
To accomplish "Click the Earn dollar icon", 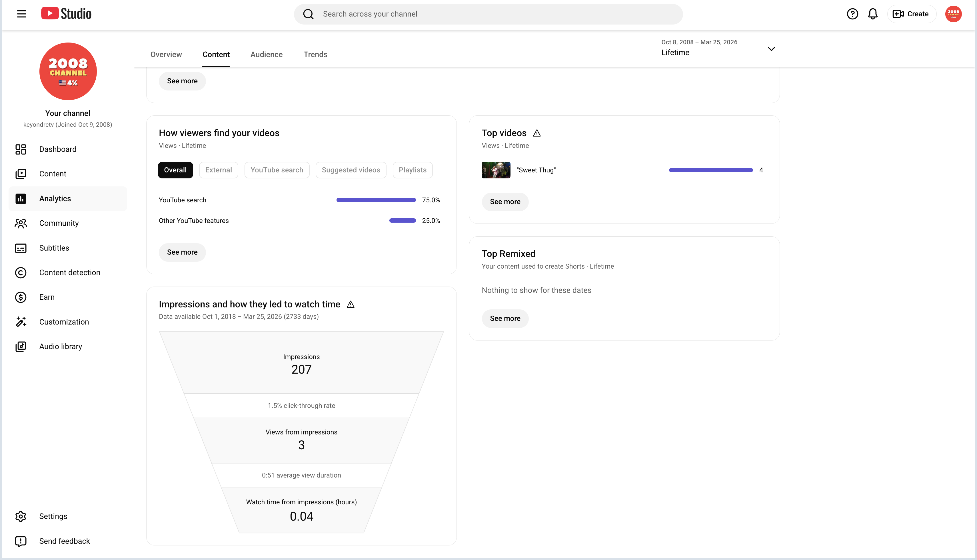I will point(21,297).
